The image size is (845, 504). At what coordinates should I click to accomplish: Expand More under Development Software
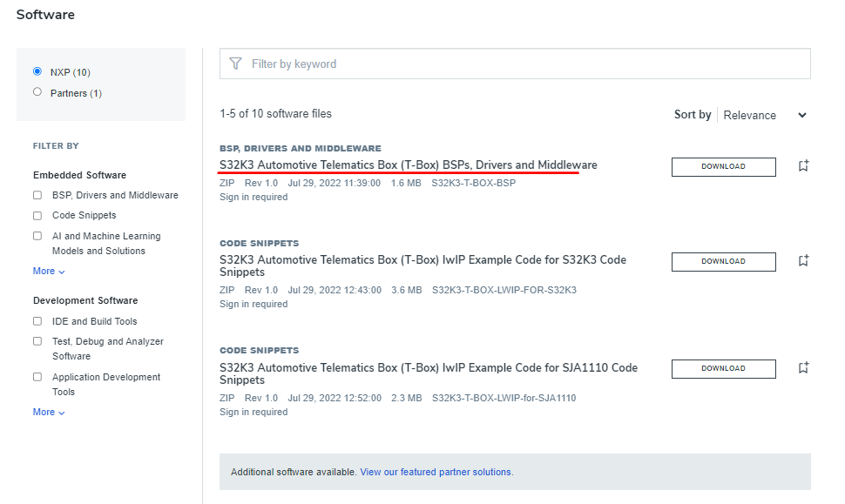pos(49,412)
